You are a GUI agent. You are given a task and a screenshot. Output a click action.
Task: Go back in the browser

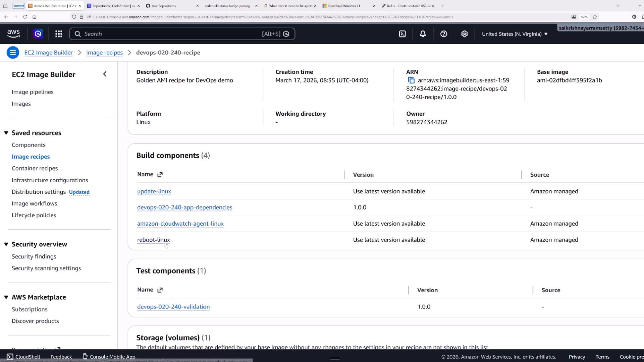(6, 17)
